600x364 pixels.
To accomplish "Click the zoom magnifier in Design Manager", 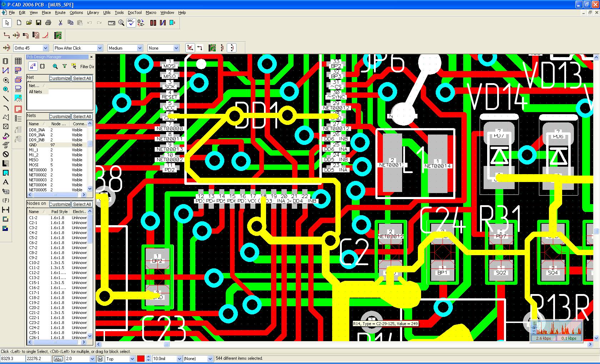I will (55, 66).
